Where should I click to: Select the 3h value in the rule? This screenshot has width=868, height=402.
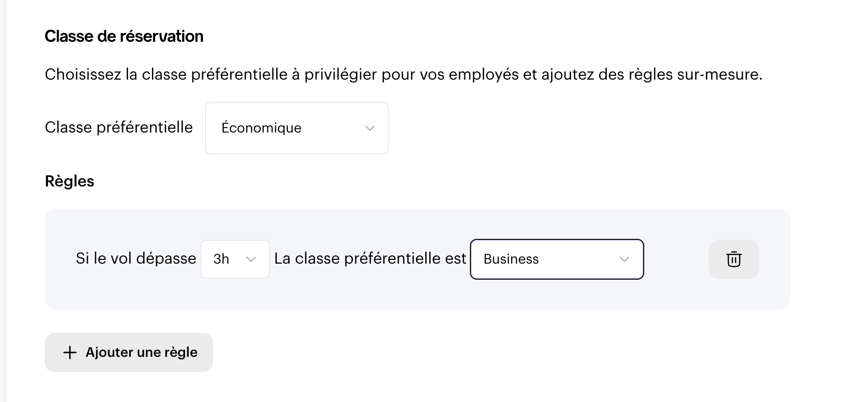(221, 259)
